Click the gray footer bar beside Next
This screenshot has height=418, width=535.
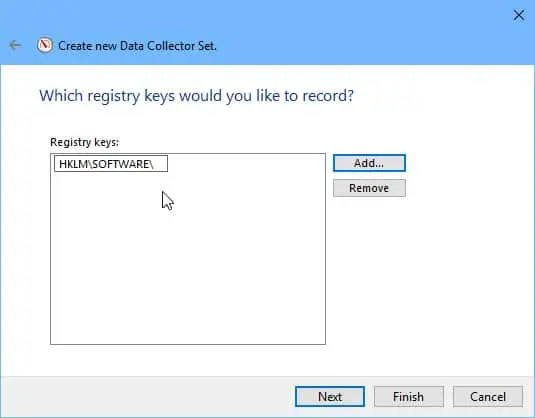point(147,397)
